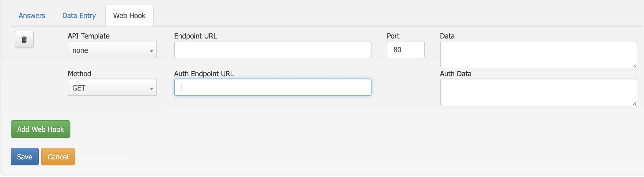Focus the Auth Endpoint URL field
This screenshot has width=644, height=177.
pos(272,87)
